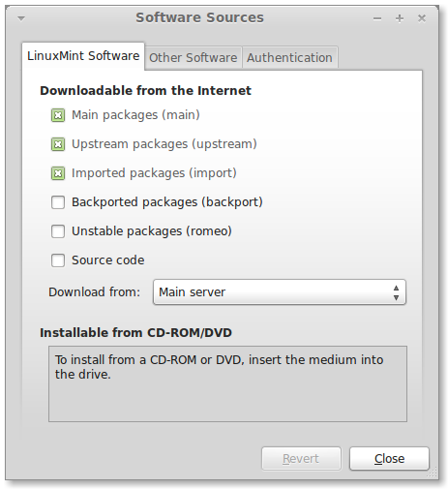The image size is (448, 489).
Task: Toggle Main packages (main) checkbox
Action: (x=58, y=115)
